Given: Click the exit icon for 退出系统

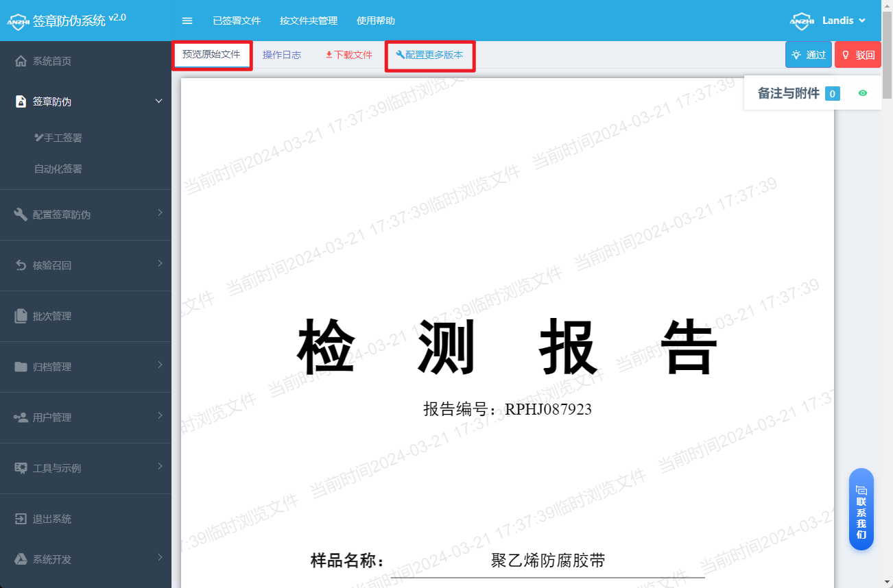Looking at the screenshot, I should tap(21, 519).
